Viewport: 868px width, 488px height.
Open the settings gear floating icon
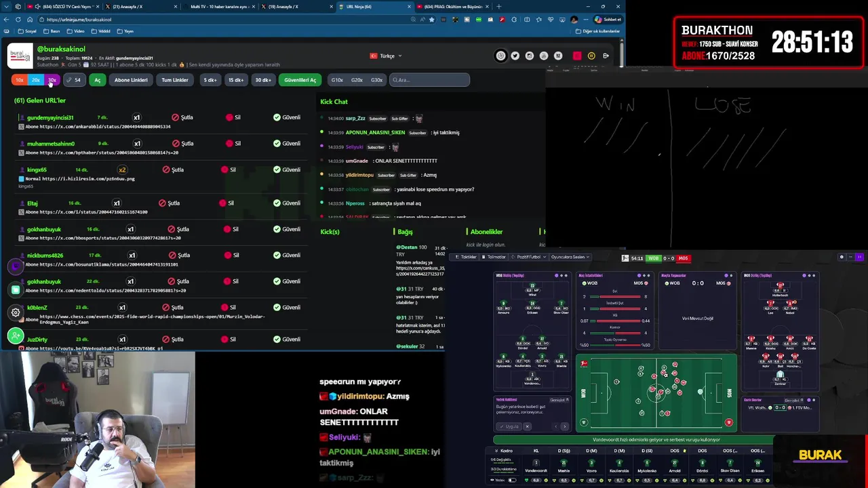pos(16,312)
